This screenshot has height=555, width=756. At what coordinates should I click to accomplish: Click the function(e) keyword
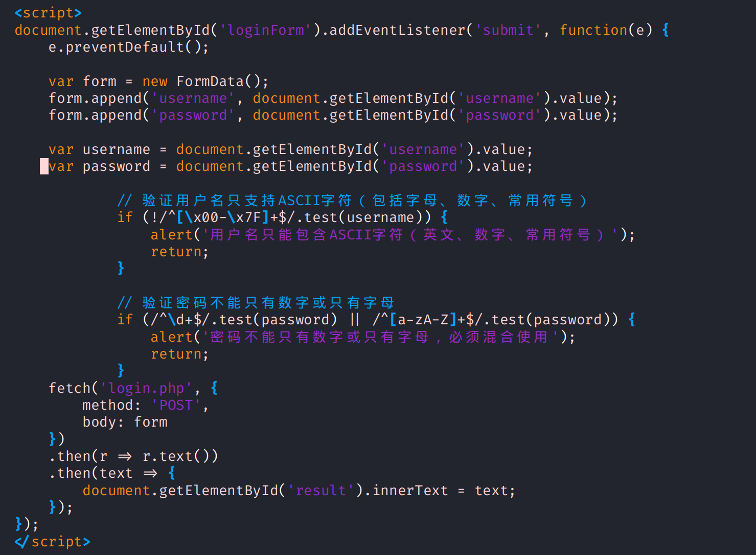(606, 30)
